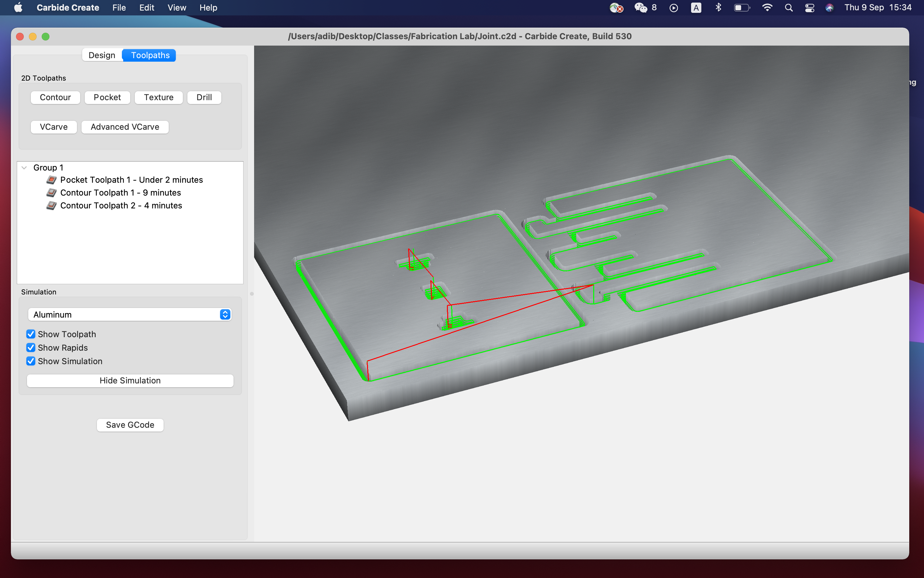Click the Contour Toolpath 2 icon
924x578 pixels.
coord(52,206)
